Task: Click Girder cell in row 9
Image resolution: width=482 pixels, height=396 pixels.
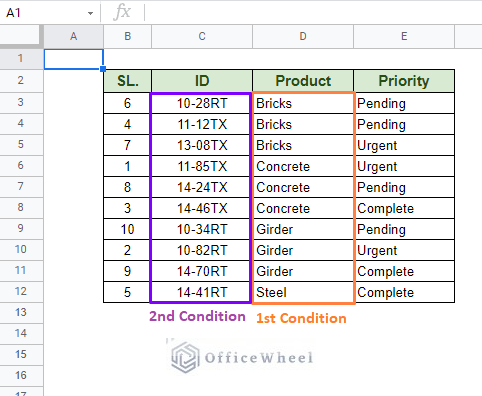Action: point(303,229)
